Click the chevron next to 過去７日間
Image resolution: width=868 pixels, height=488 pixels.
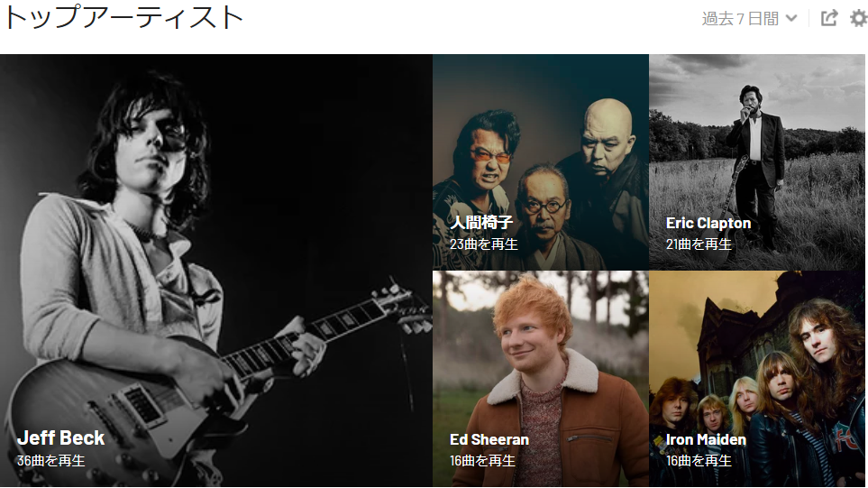(x=791, y=18)
